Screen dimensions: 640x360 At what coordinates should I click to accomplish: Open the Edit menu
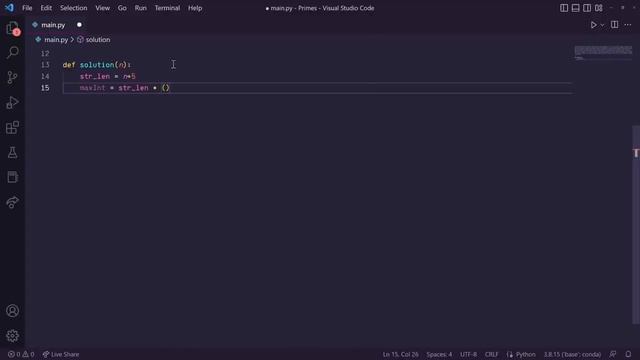coord(46,8)
